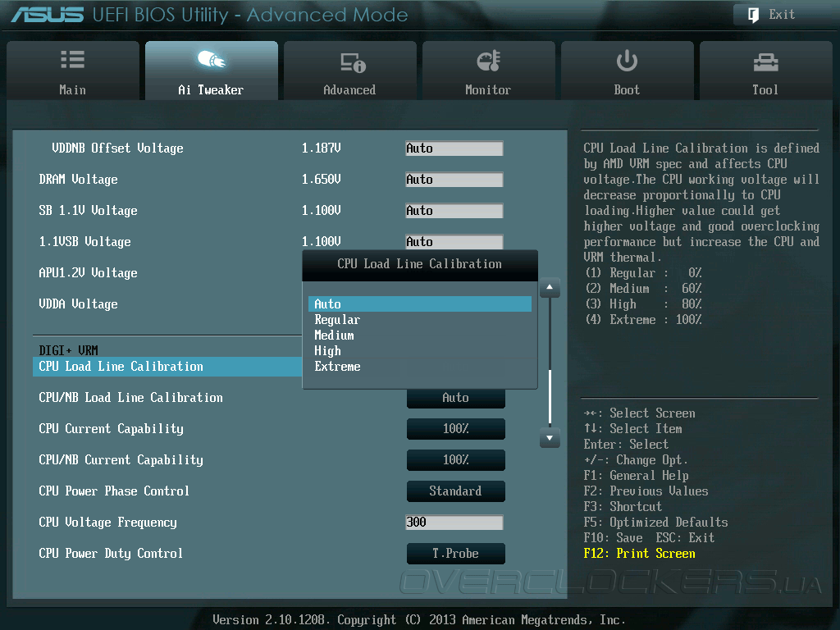This screenshot has width=840, height=630.
Task: Click the Boot power icon
Action: point(627,61)
